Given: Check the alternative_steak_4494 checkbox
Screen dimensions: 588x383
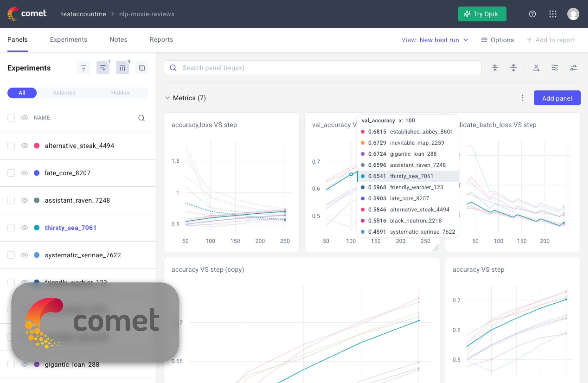Looking at the screenshot, I should tap(11, 146).
